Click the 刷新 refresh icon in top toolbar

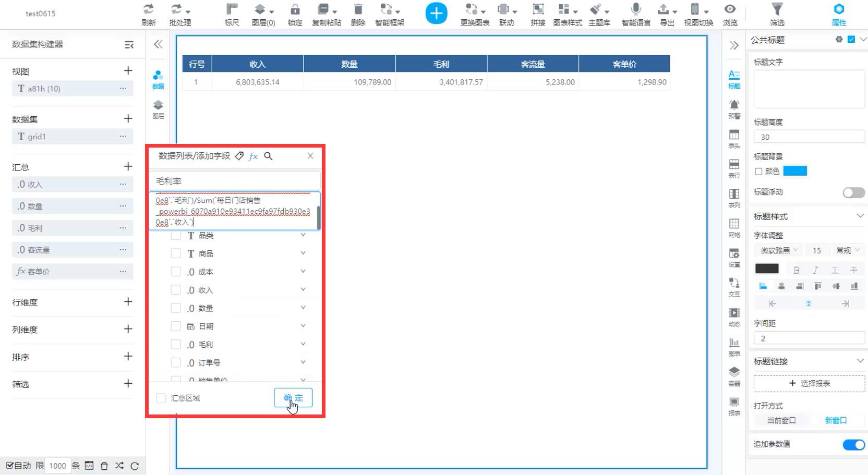tap(149, 9)
